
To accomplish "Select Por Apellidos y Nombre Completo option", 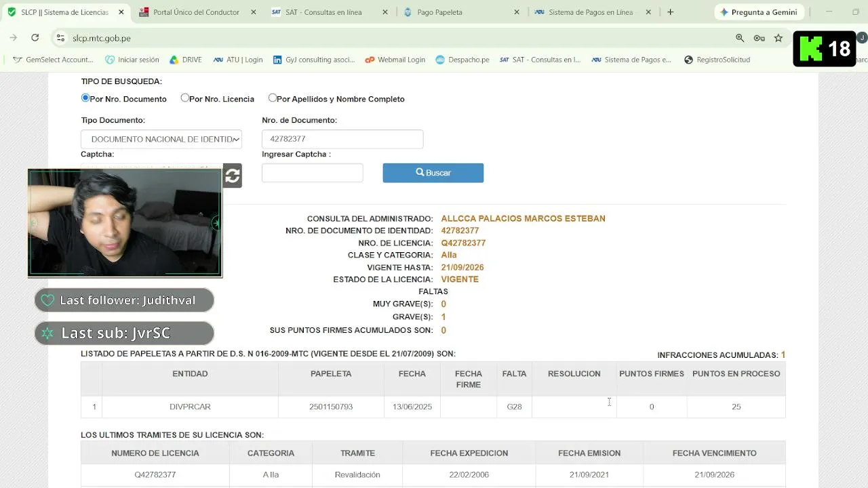I will 272,98.
